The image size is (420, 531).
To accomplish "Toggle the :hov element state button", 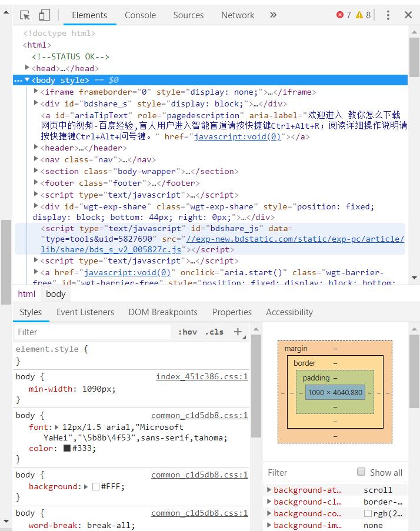I will 188,332.
